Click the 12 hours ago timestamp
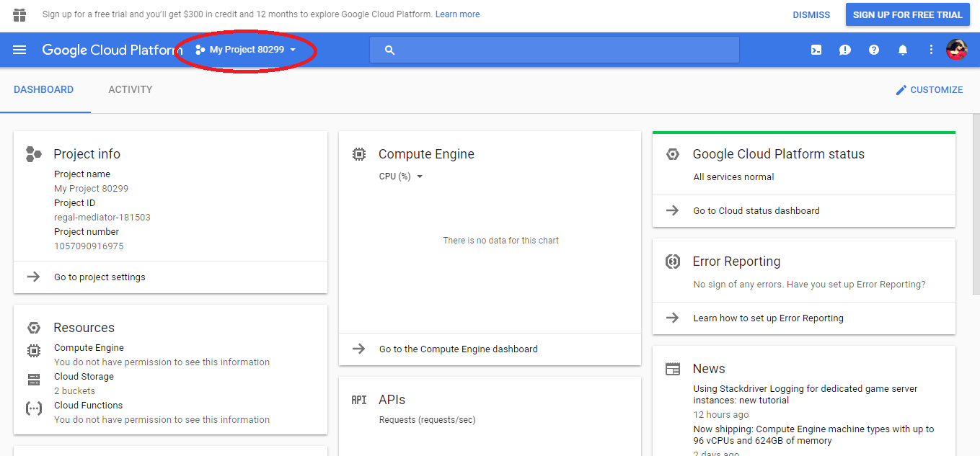 [721, 414]
